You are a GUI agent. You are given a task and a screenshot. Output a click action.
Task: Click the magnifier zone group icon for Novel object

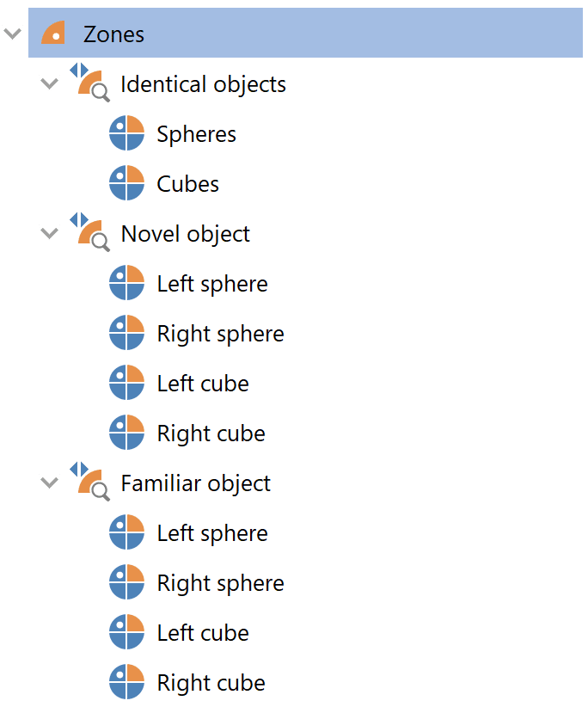pos(90,232)
